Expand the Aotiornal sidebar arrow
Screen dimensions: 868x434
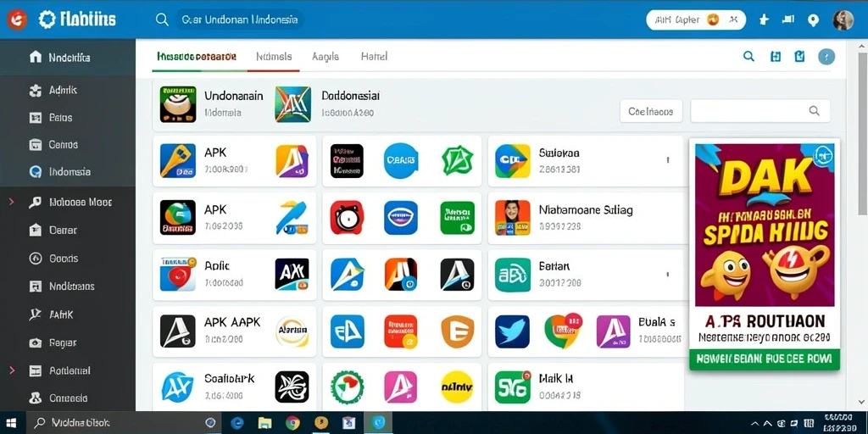pos(12,370)
